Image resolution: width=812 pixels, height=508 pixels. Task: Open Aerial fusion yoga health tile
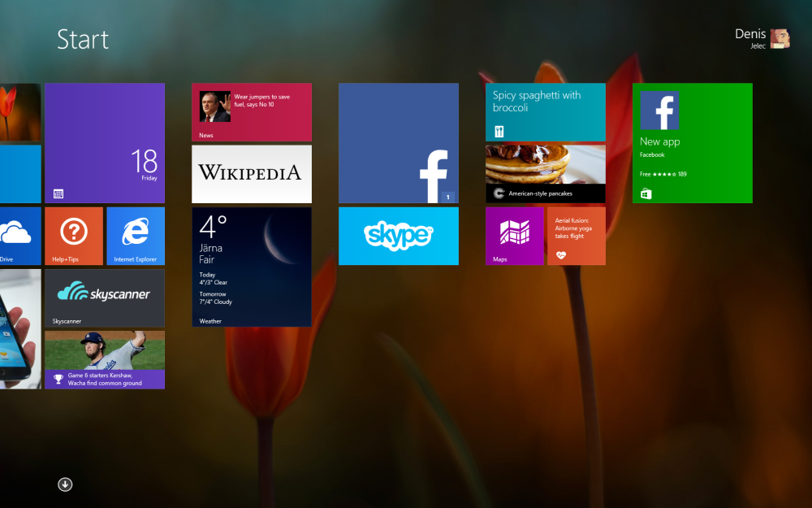click(x=576, y=236)
